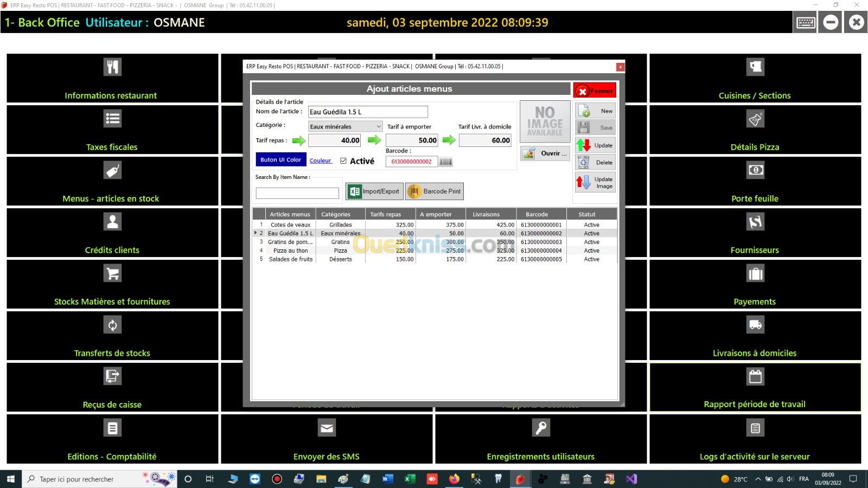Open Livraisons à domiciles tile
Screen dimensions: 868x488
tap(755, 336)
